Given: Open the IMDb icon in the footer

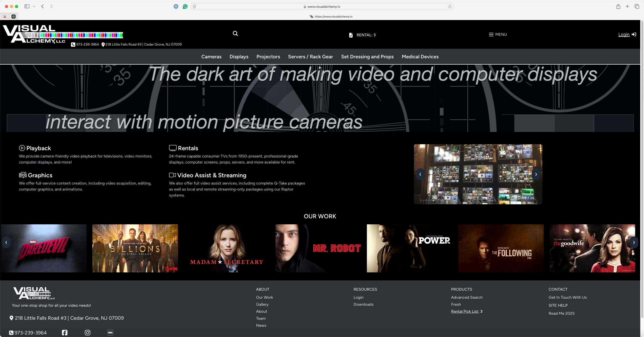Looking at the screenshot, I should [x=110, y=332].
